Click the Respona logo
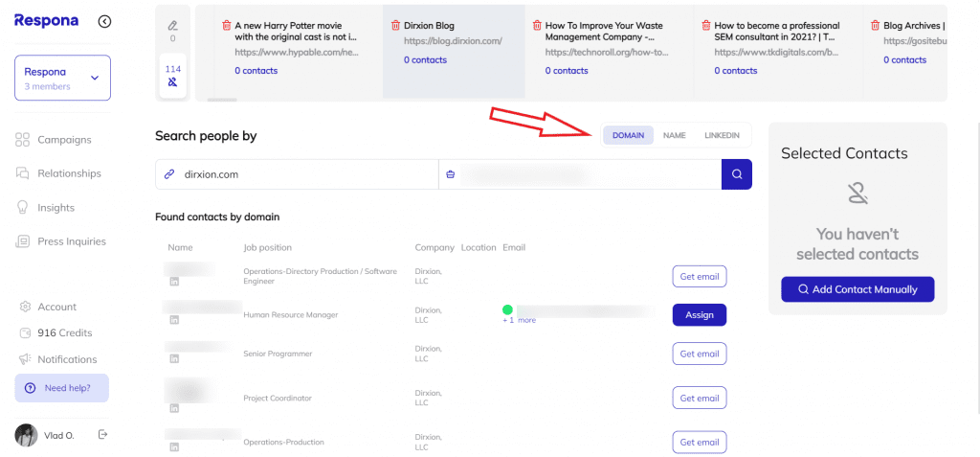980x457 pixels. (46, 21)
